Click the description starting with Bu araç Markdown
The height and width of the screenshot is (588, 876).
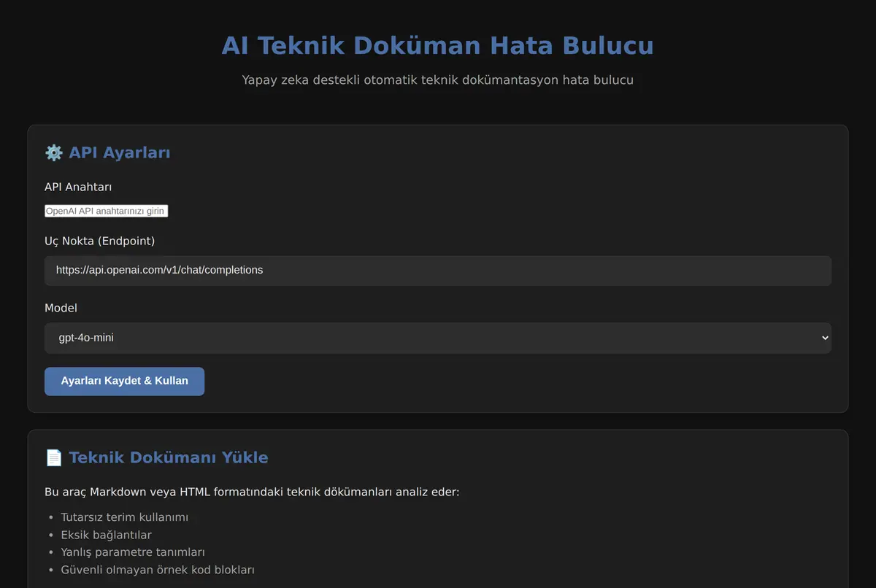(252, 492)
